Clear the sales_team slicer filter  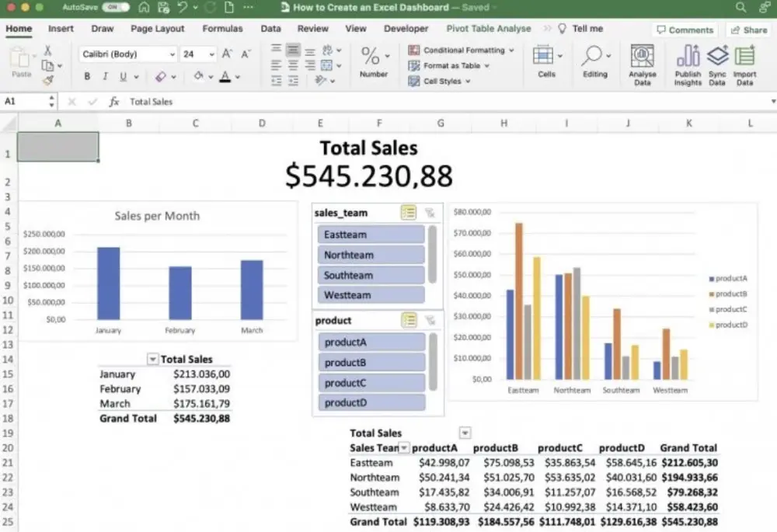tap(430, 213)
